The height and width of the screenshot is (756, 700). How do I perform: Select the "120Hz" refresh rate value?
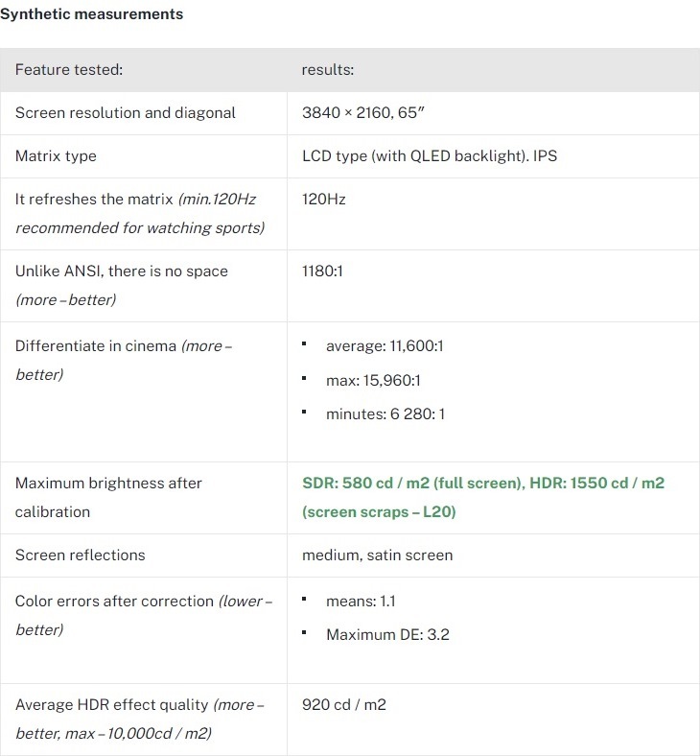(x=323, y=200)
